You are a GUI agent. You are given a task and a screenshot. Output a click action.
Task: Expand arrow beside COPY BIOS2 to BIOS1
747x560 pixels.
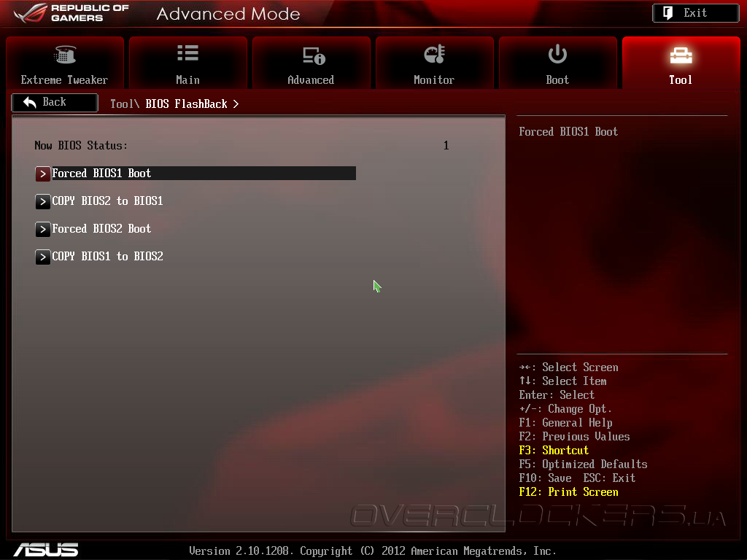pyautogui.click(x=43, y=201)
